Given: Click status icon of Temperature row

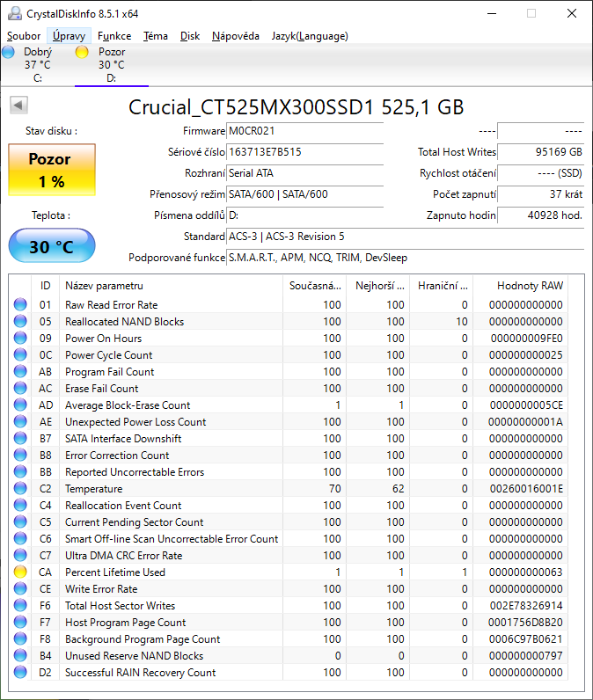Looking at the screenshot, I should [x=20, y=488].
